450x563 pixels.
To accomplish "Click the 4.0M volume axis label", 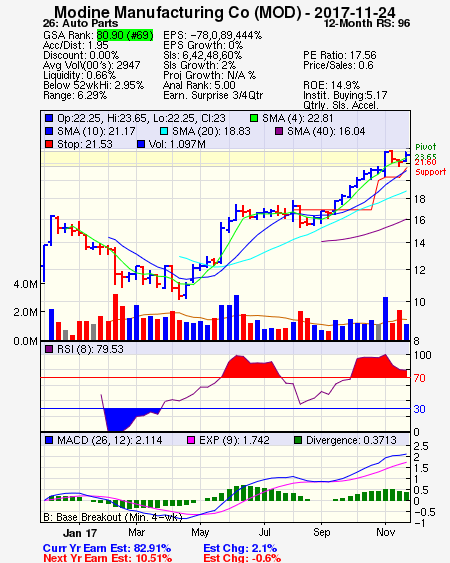I will click(x=25, y=284).
